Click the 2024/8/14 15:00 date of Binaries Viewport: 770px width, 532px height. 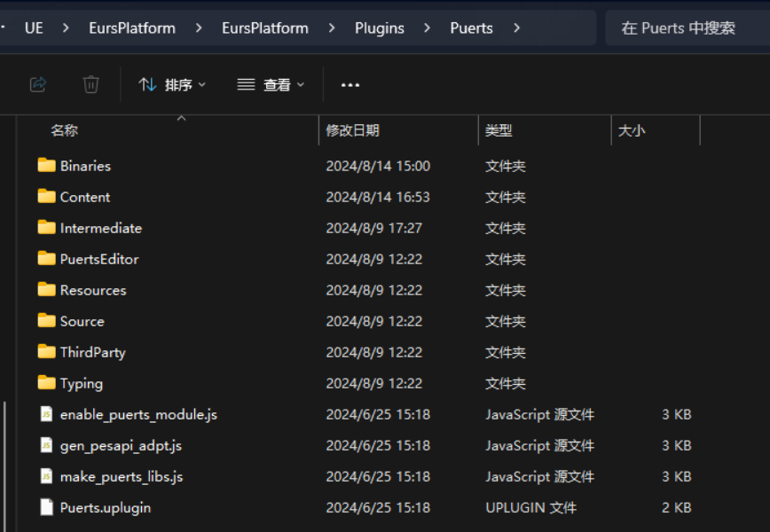(378, 166)
